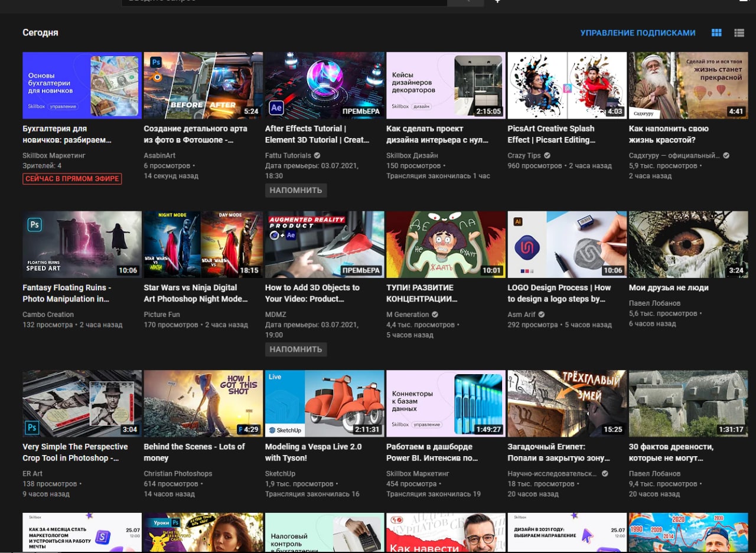Open title PicsArt Creative Splash Effect
Screen dimensions: 756x553
[x=552, y=134]
